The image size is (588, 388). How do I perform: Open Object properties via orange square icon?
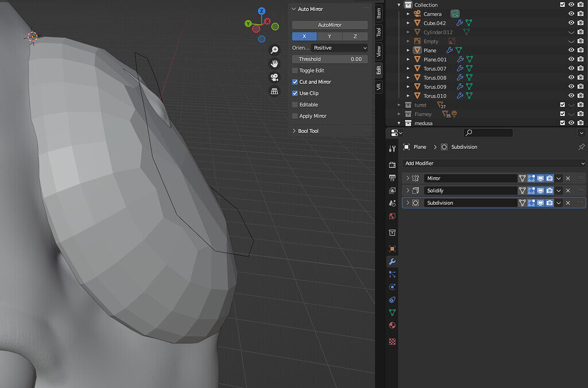(x=393, y=249)
